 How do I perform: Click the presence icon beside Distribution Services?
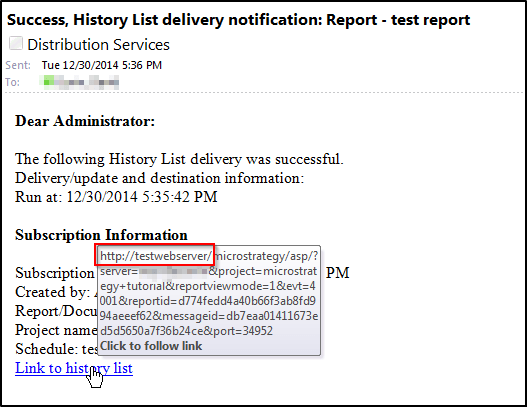point(16,44)
